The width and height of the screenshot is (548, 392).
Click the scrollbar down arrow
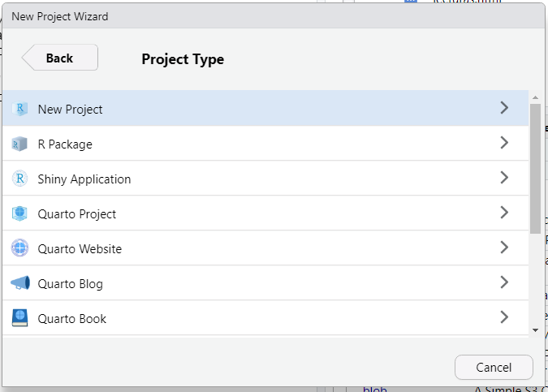(x=535, y=330)
